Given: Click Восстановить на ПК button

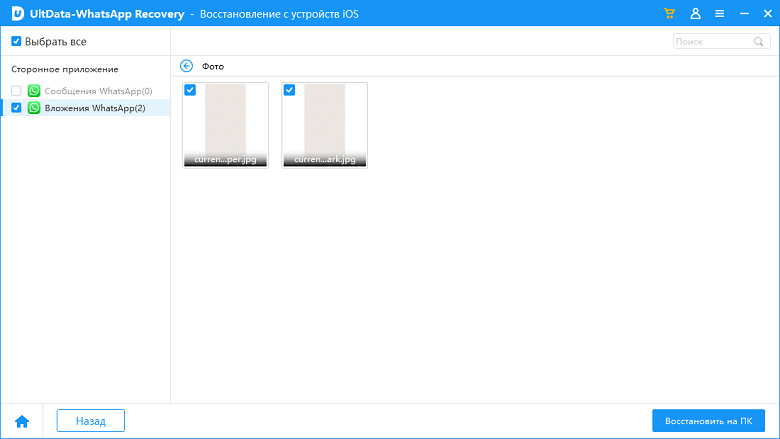Looking at the screenshot, I should (x=708, y=421).
